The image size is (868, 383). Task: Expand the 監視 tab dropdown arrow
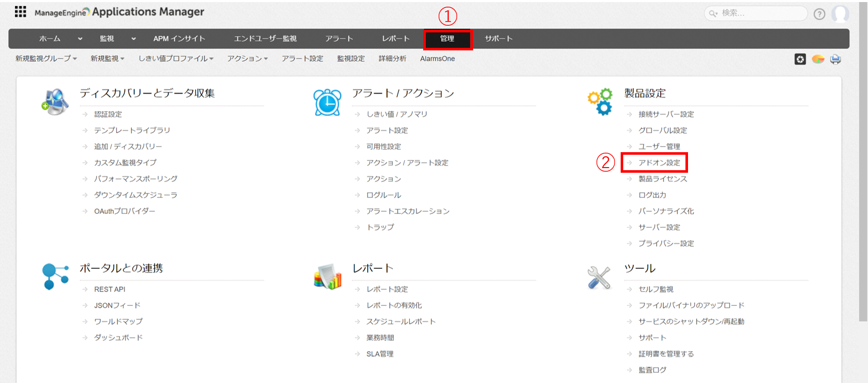(134, 39)
